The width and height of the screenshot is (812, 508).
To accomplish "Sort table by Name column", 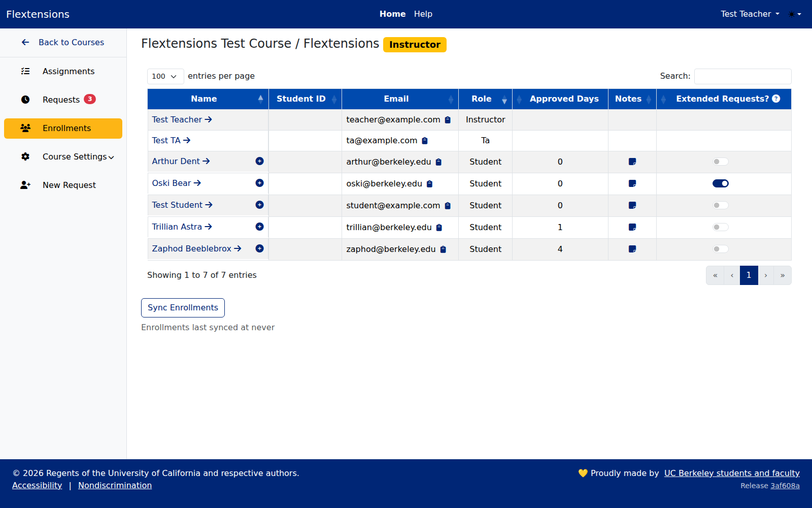I will tap(208, 99).
